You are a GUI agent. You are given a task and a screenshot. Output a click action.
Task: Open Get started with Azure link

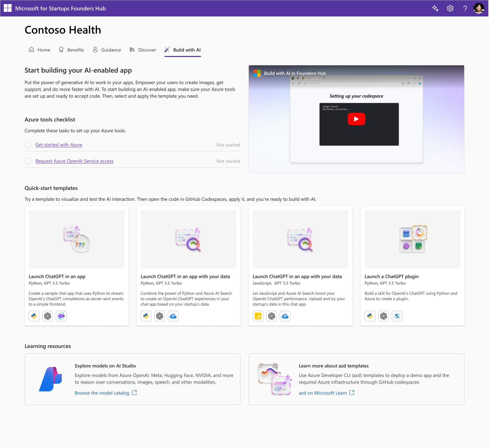click(59, 145)
